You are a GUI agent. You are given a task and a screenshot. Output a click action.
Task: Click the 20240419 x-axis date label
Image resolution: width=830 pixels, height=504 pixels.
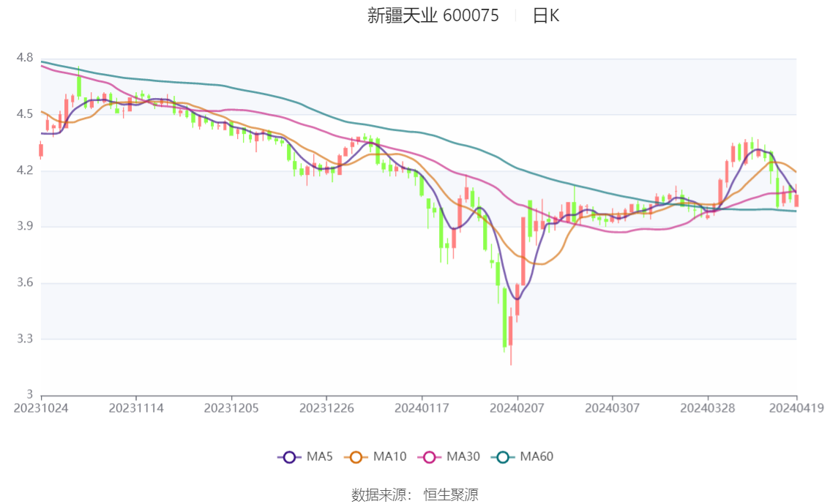click(796, 408)
